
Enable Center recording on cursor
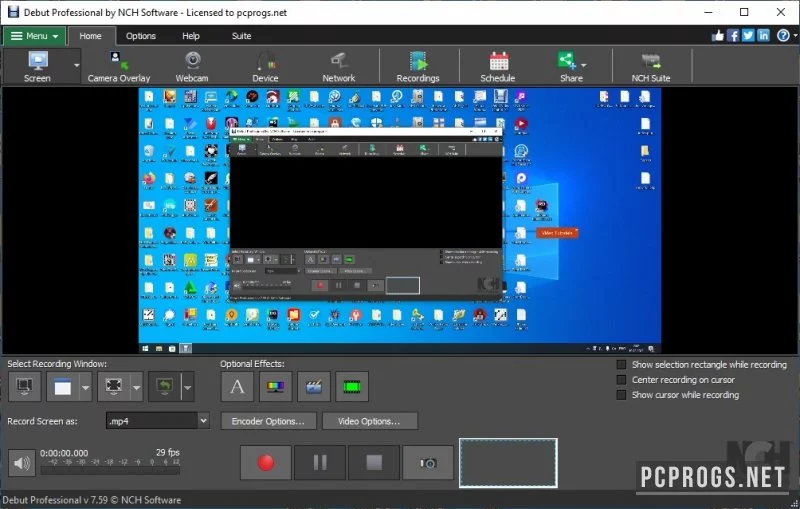click(621, 380)
